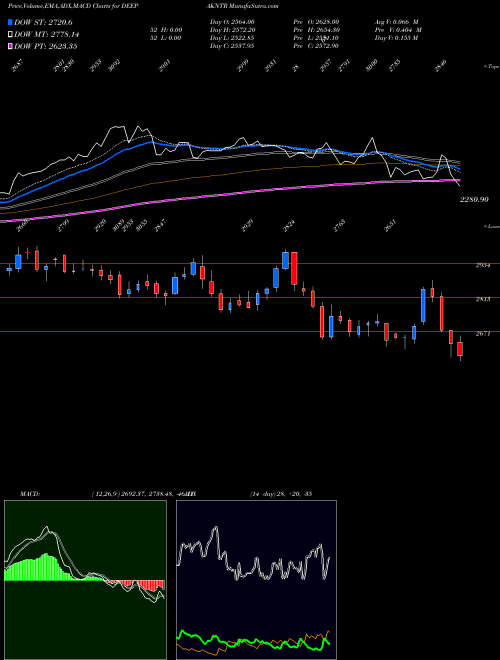Click the 2280.90 price label
Viewport: 500px width, 660px height.
(x=474, y=200)
